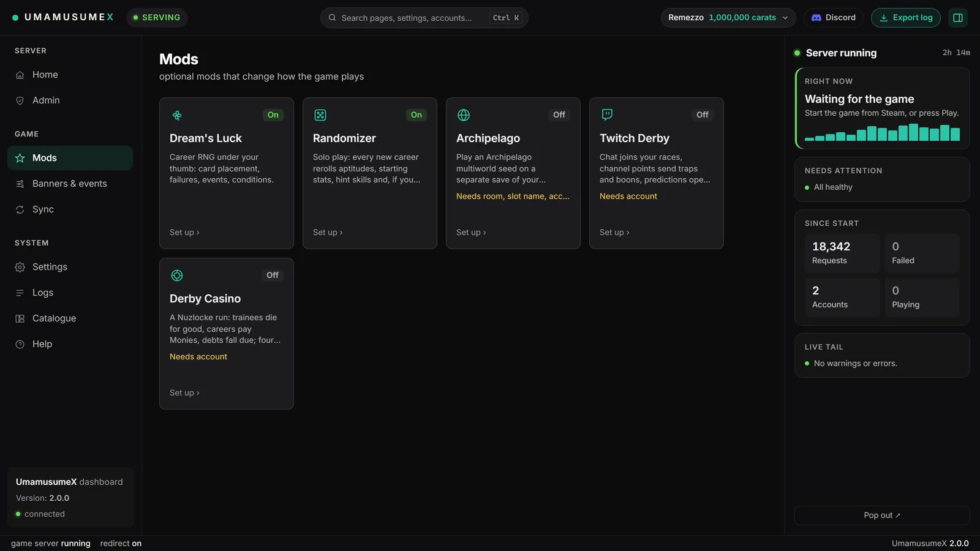Toggle Randomizer On badge

(417, 114)
